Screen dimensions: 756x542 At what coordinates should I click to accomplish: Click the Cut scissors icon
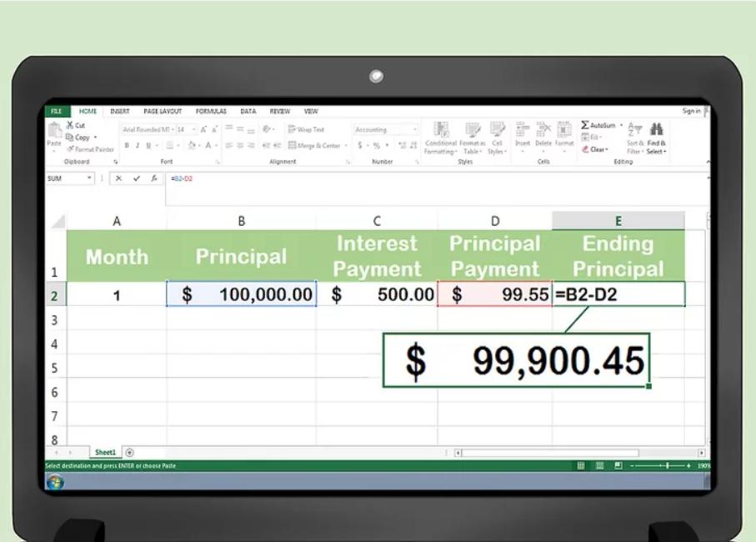click(x=70, y=125)
